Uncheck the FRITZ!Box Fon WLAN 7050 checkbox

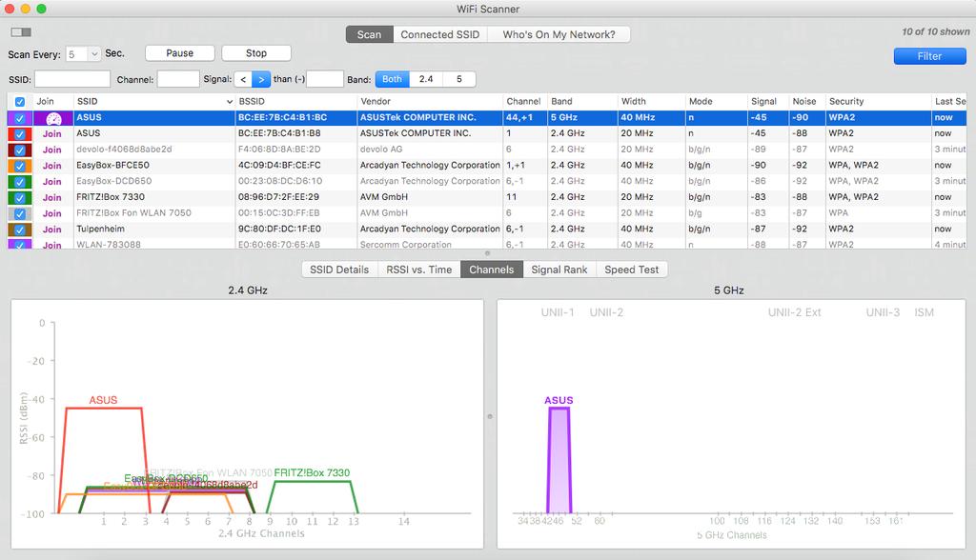[20, 213]
